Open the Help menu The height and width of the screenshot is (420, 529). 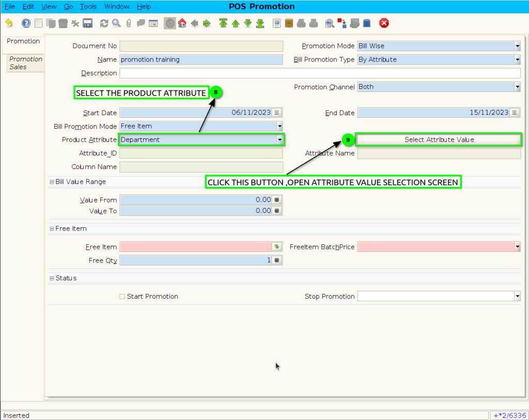coord(144,6)
